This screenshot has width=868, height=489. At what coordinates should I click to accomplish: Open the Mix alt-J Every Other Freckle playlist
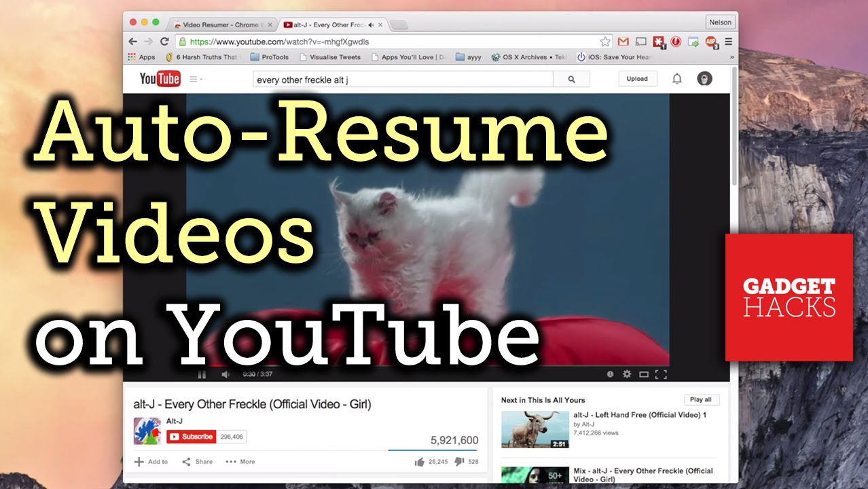[643, 475]
